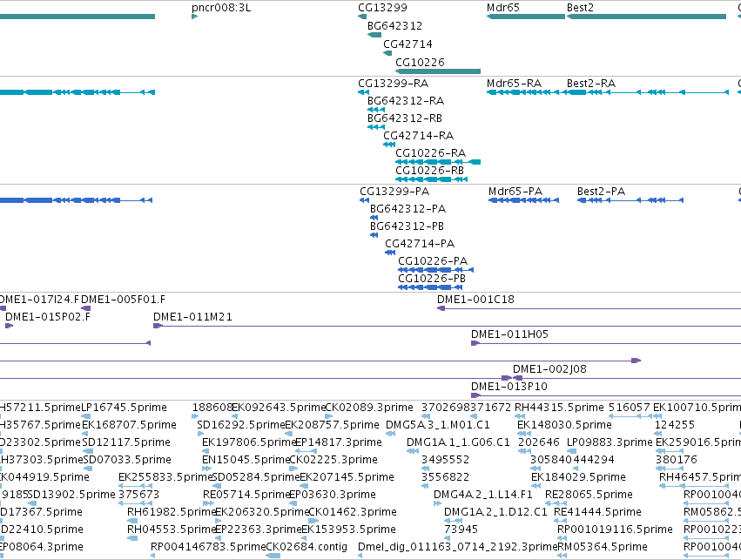The height and width of the screenshot is (560, 741).
Task: Click the EP14817.3prime EST label
Action: (339, 442)
